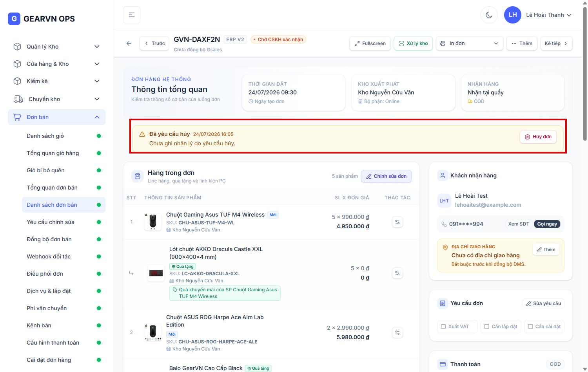588x372 pixels.
Task: Enable the Xuất VAT checkbox
Action: point(443,327)
